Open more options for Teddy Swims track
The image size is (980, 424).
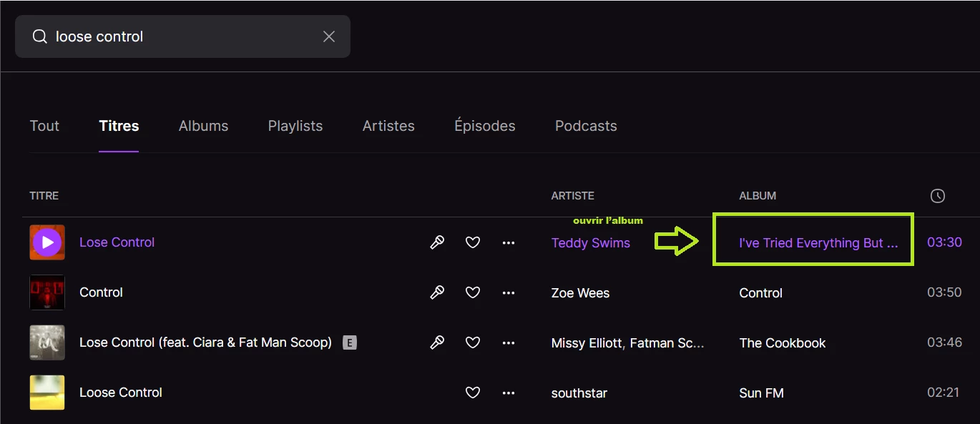coord(509,242)
